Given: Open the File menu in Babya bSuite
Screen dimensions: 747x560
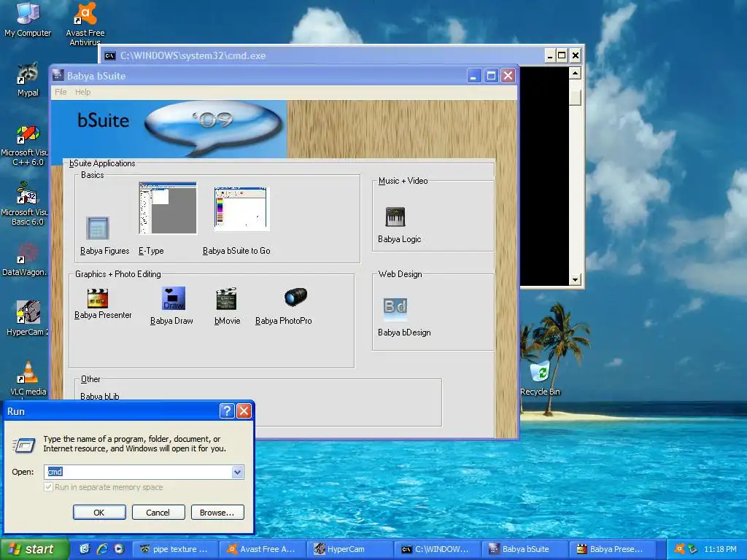Looking at the screenshot, I should coord(61,92).
